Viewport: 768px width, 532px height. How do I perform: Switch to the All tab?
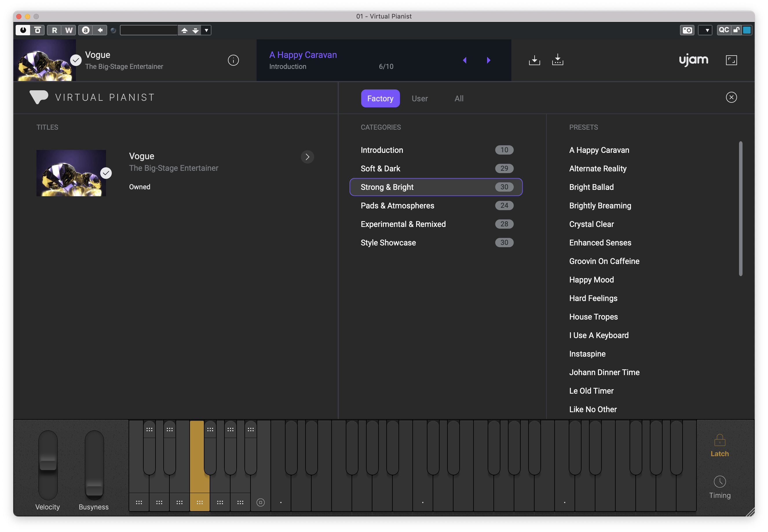pyautogui.click(x=459, y=98)
